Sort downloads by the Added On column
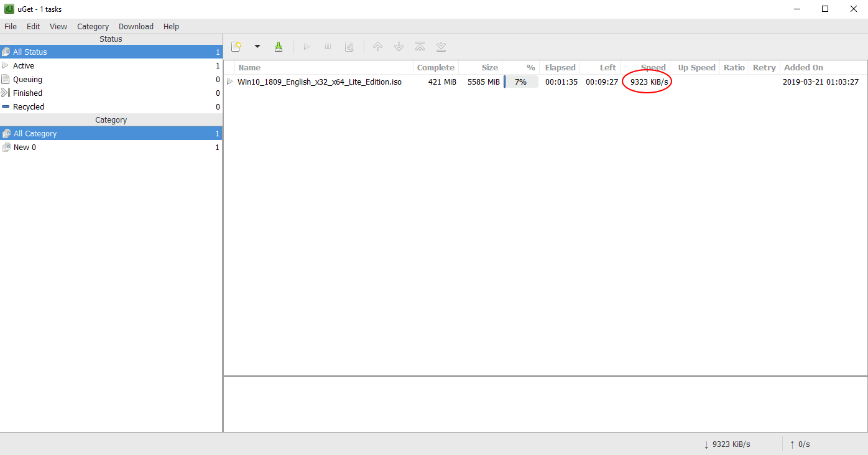 (803, 68)
